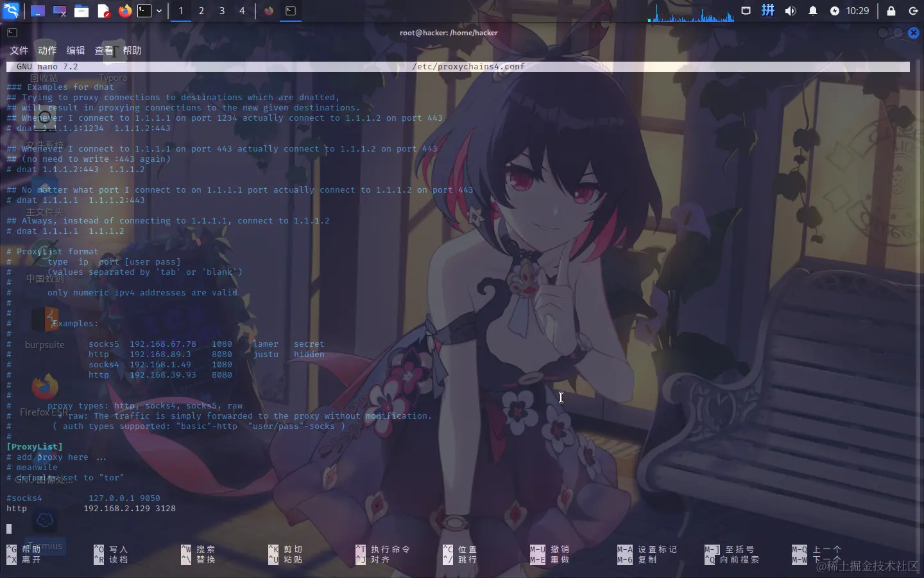
Task: Activate the terminal window taskbar button
Action: [291, 11]
